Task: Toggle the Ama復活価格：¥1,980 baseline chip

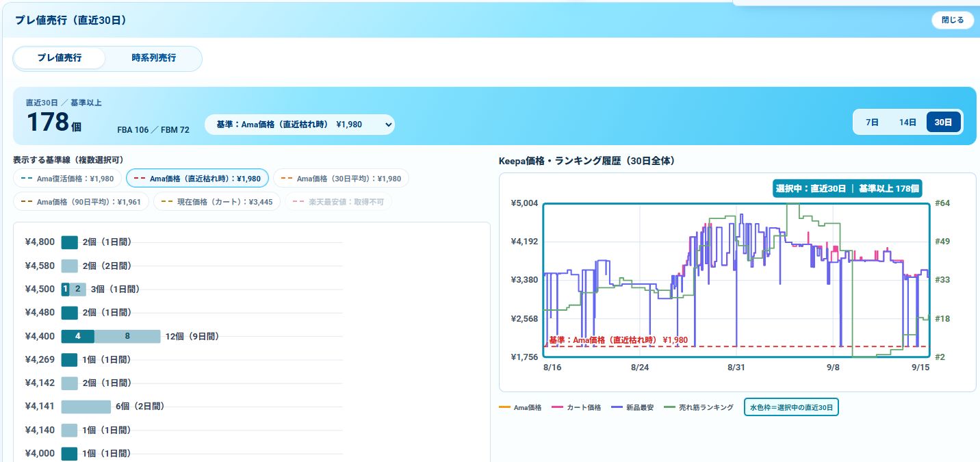Action: pos(68,179)
